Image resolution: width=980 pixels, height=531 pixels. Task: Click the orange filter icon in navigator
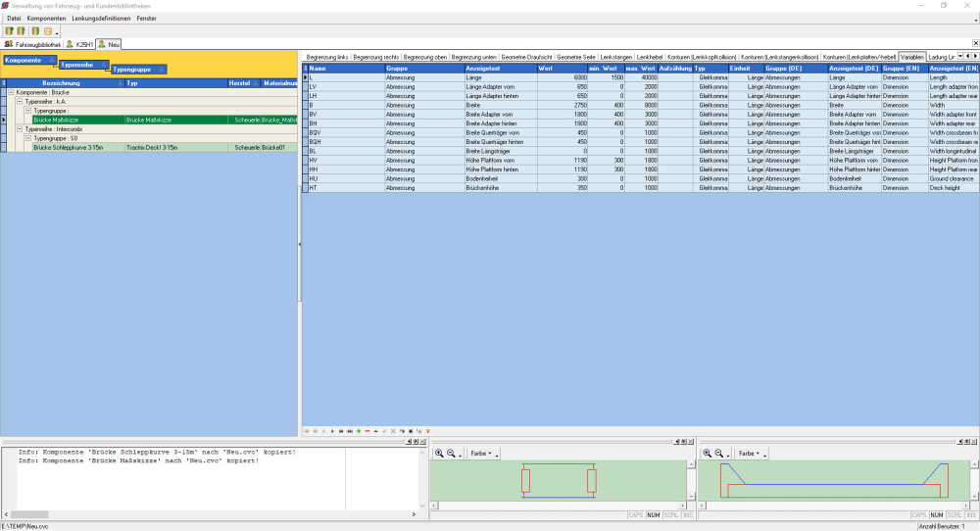428,431
